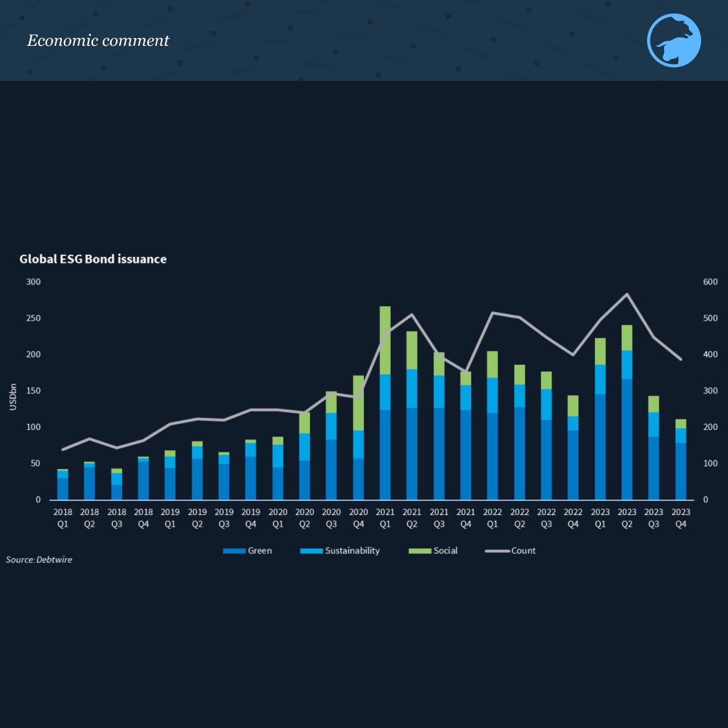
Task: Click the Green legend label
Action: point(260,551)
